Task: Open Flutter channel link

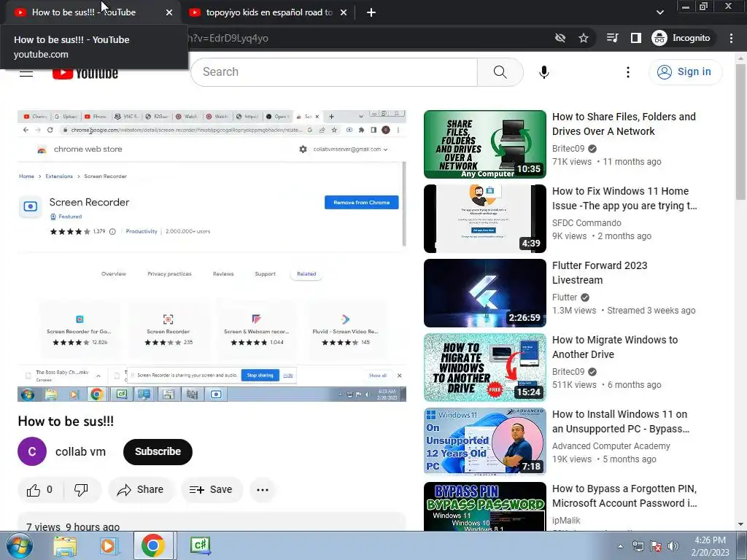Action: (x=565, y=297)
